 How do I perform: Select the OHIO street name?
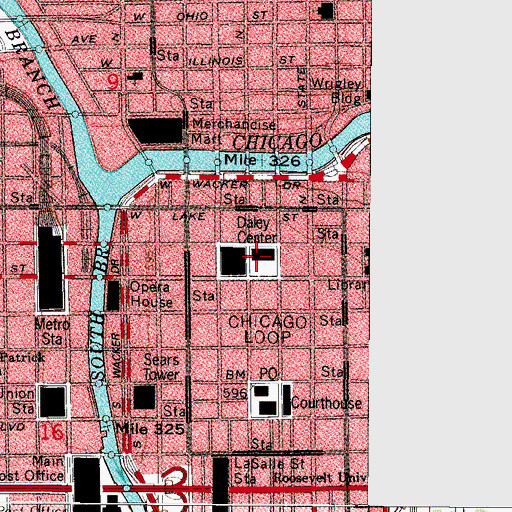point(192,16)
